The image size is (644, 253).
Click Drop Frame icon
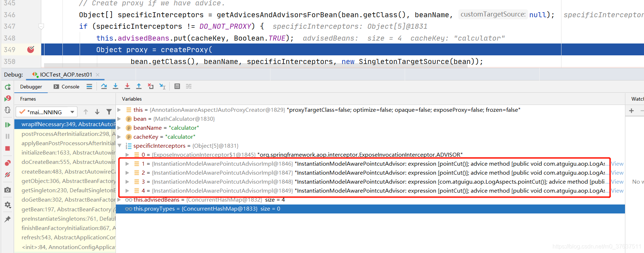151,86
